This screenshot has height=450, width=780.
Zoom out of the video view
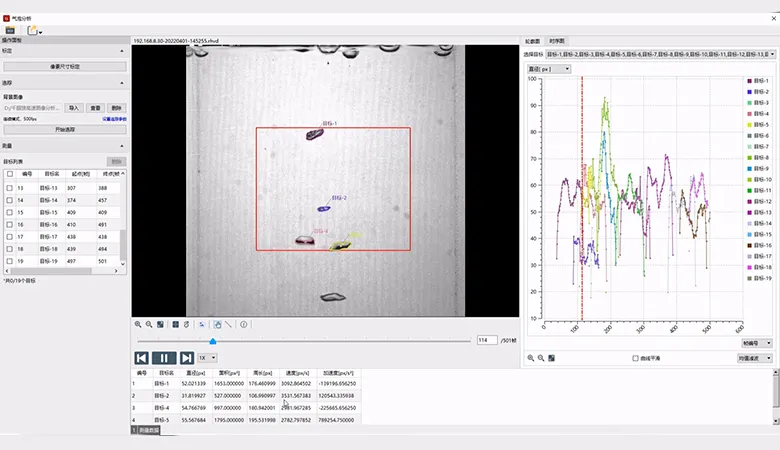coord(149,324)
